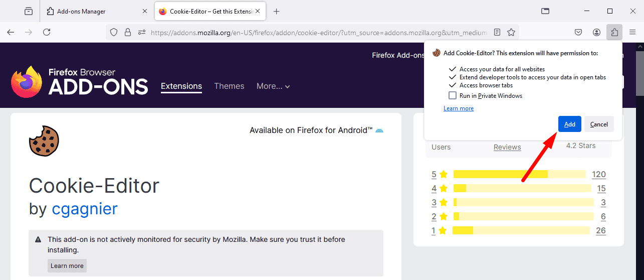Cancel the Cookie-Editor installation prompt
Screen dimensions: 644x280
599,124
